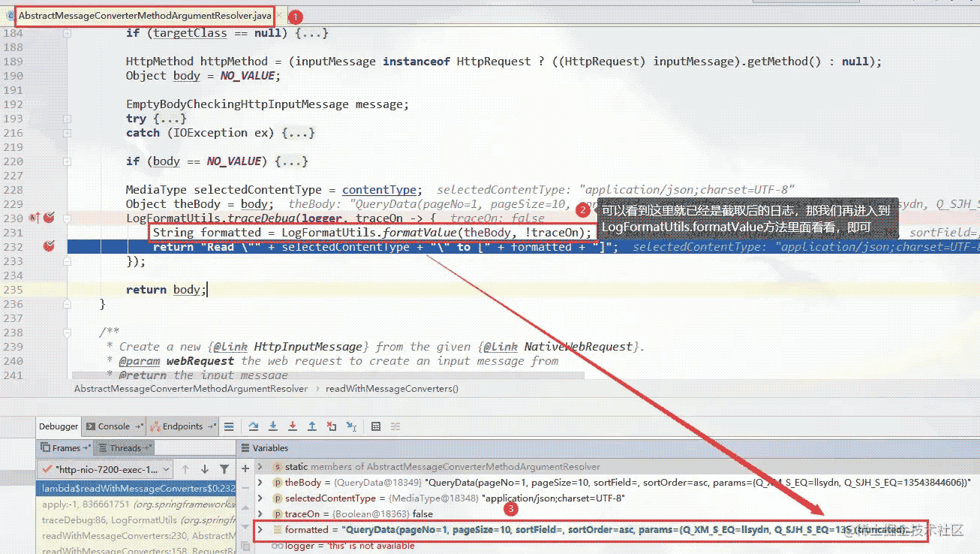This screenshot has height=554, width=980.
Task: Click the Step Into debugger icon
Action: [x=273, y=426]
